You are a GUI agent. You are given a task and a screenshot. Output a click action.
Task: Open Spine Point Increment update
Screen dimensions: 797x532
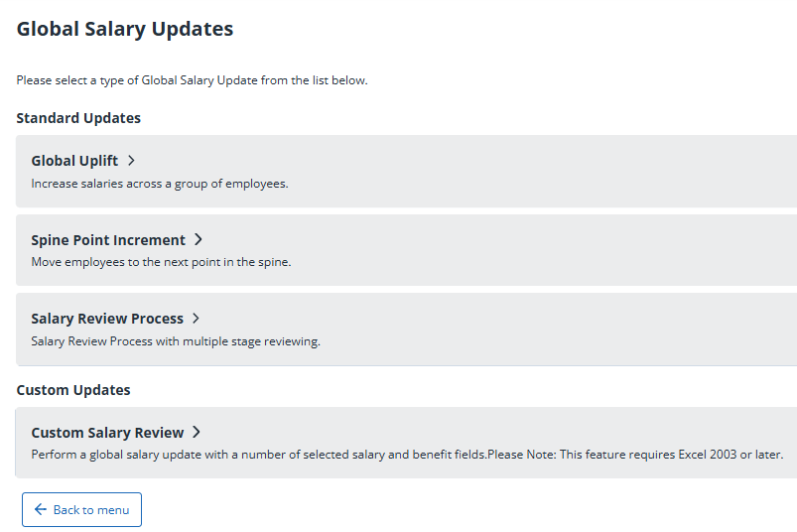click(x=108, y=240)
